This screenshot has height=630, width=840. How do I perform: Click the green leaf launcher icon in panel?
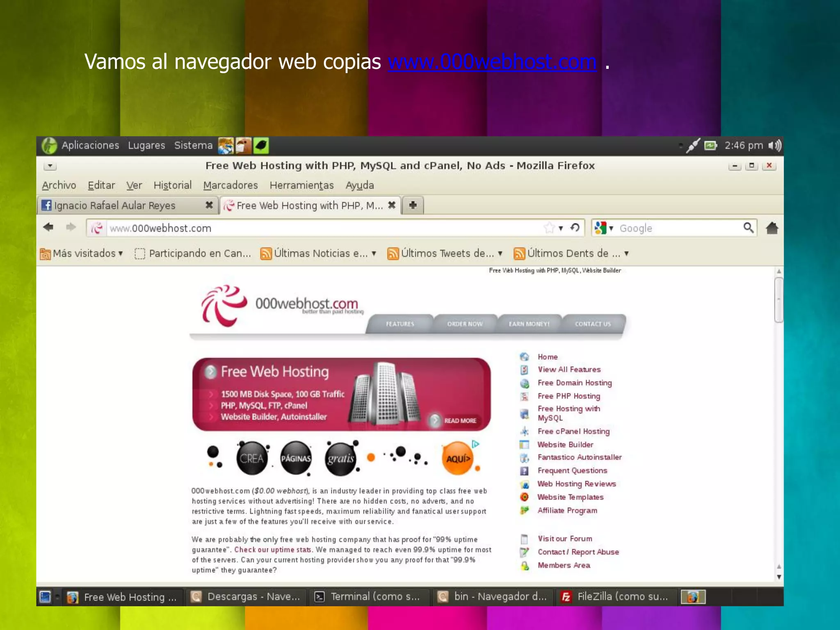(x=261, y=146)
